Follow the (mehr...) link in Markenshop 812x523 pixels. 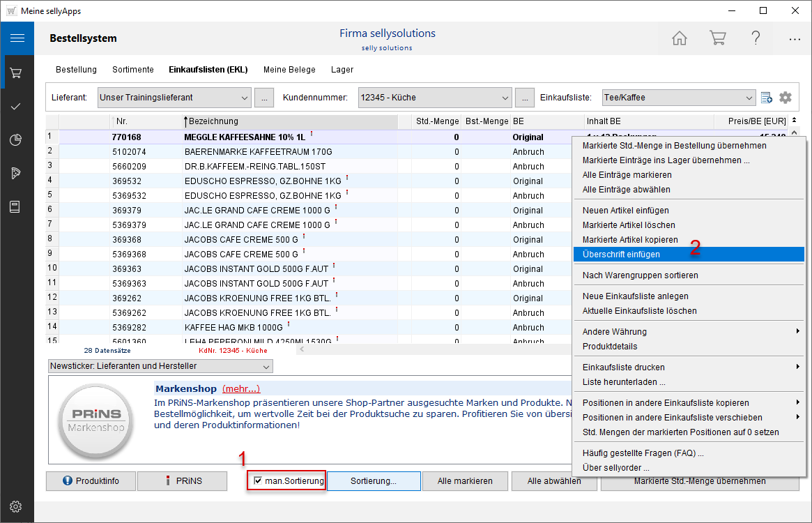(241, 388)
